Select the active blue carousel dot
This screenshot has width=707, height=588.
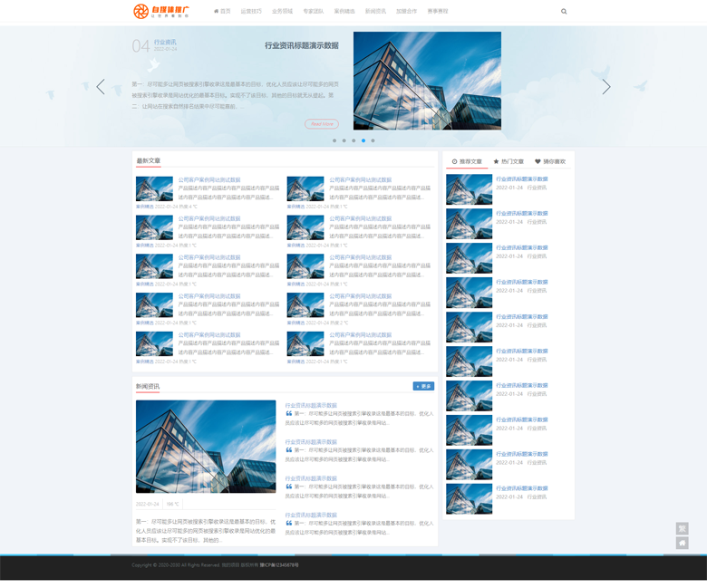[363, 140]
